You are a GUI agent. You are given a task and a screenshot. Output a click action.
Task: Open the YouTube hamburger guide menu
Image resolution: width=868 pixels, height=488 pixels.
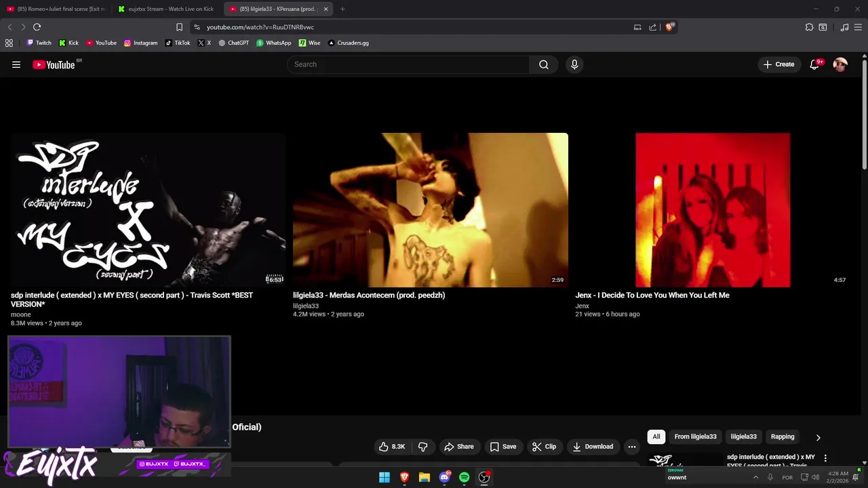[x=16, y=64]
